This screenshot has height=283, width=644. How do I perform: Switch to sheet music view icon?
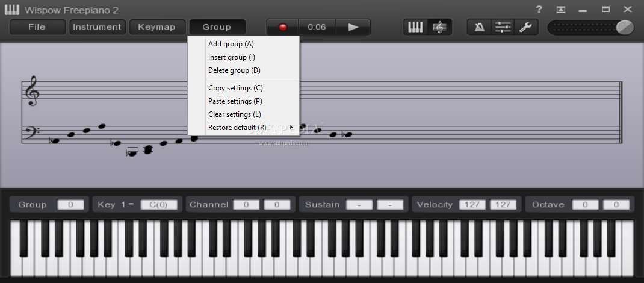(439, 27)
